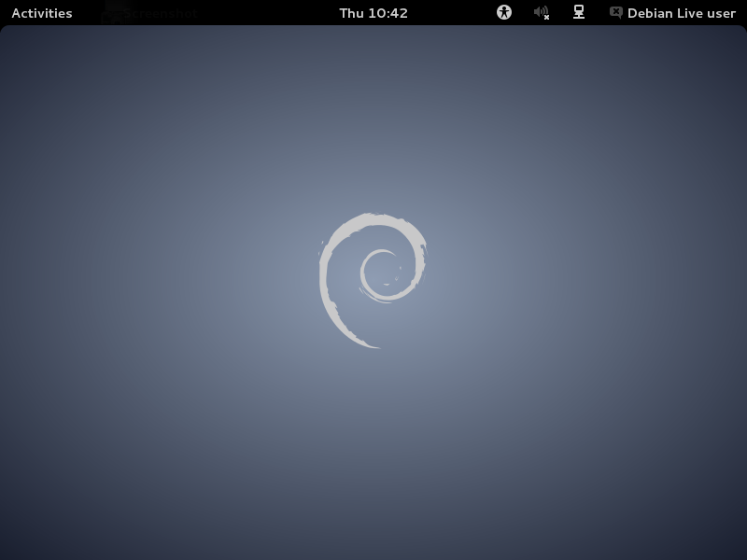Expand the calendar from the clock
The height and width of the screenshot is (560, 747).
373,13
